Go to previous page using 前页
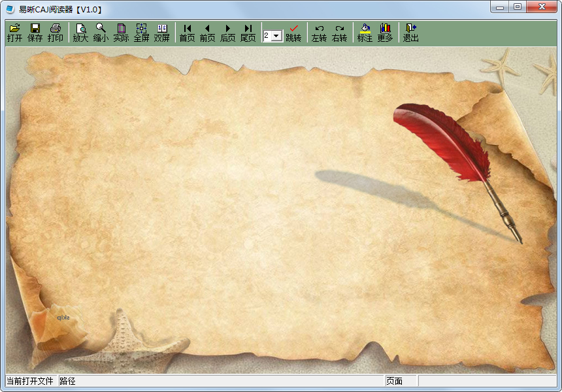The image size is (562, 392). pyautogui.click(x=208, y=33)
